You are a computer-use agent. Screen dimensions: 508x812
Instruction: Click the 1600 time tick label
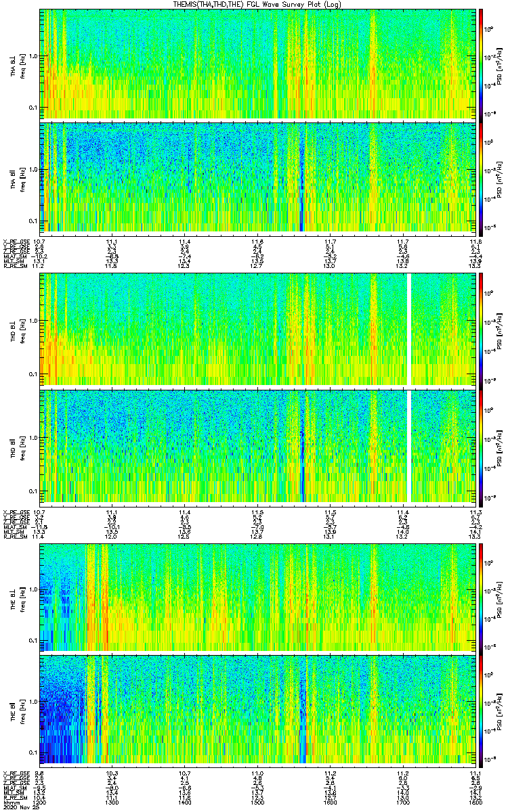tap(329, 803)
